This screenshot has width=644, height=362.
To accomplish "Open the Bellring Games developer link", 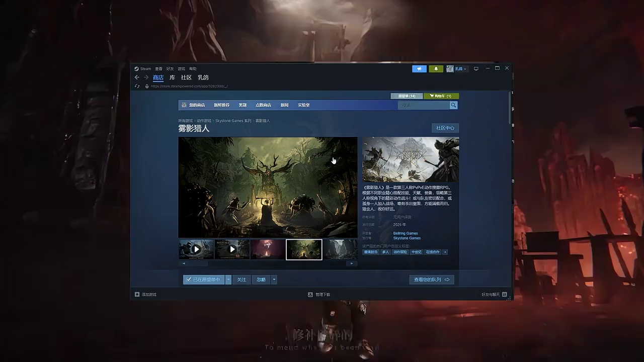I will pyautogui.click(x=406, y=233).
